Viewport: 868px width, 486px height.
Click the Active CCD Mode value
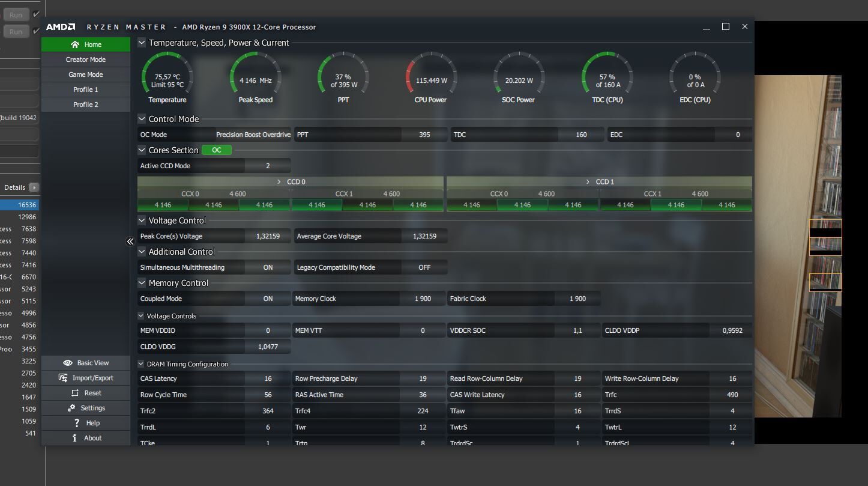(x=268, y=166)
